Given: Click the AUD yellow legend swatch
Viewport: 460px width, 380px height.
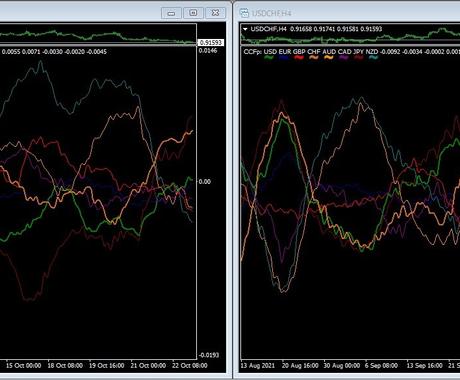Looking at the screenshot, I should click(x=329, y=58).
